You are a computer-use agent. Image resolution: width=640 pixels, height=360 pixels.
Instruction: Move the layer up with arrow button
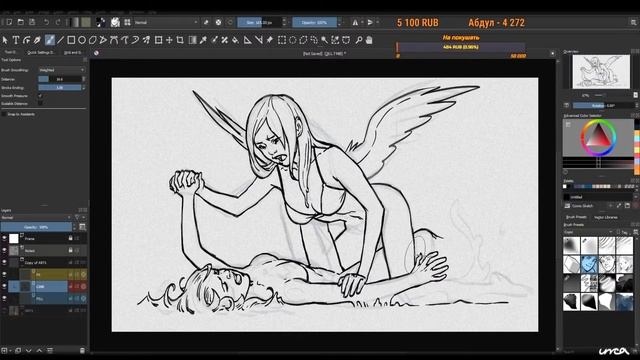pos(39,350)
